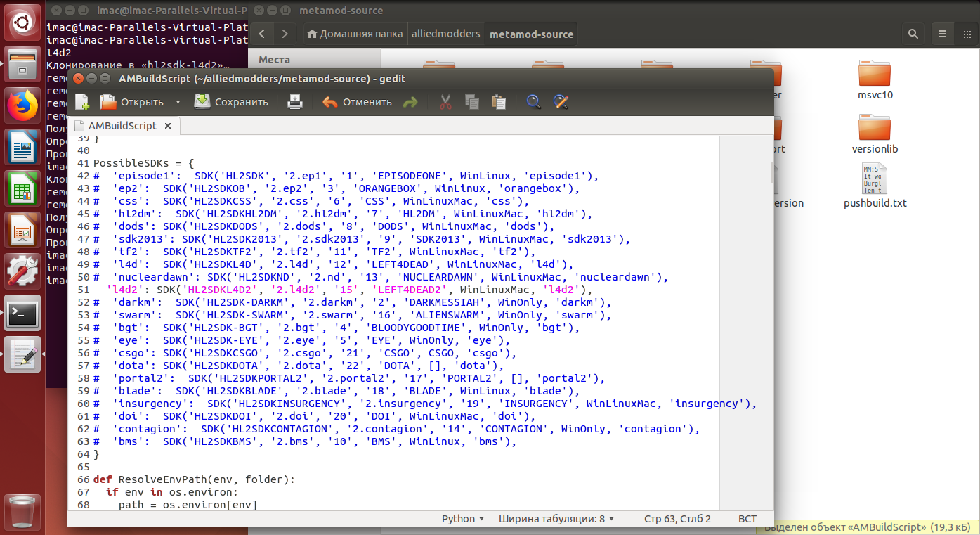Place cursor on line 51 'l4d2' SDK entry
Image resolution: width=980 pixels, height=535 pixels.
(x=350, y=290)
